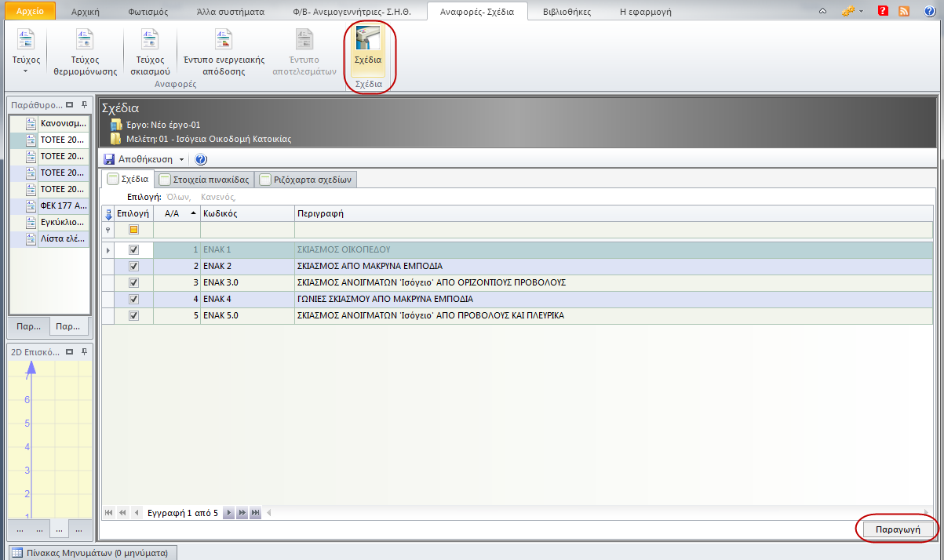Uncheck the ΕΝΑΚ 1 row checkbox
This screenshot has width=944, height=560.
coord(133,249)
